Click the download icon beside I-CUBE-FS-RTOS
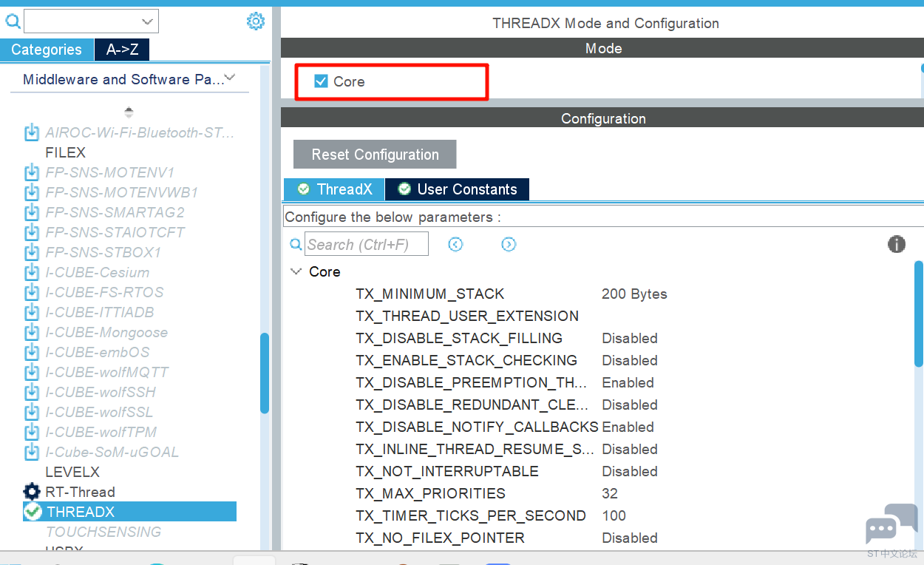 click(32, 293)
